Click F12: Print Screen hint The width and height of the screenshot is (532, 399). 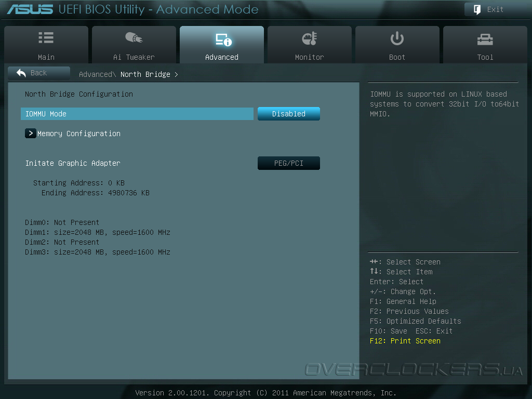[405, 341]
